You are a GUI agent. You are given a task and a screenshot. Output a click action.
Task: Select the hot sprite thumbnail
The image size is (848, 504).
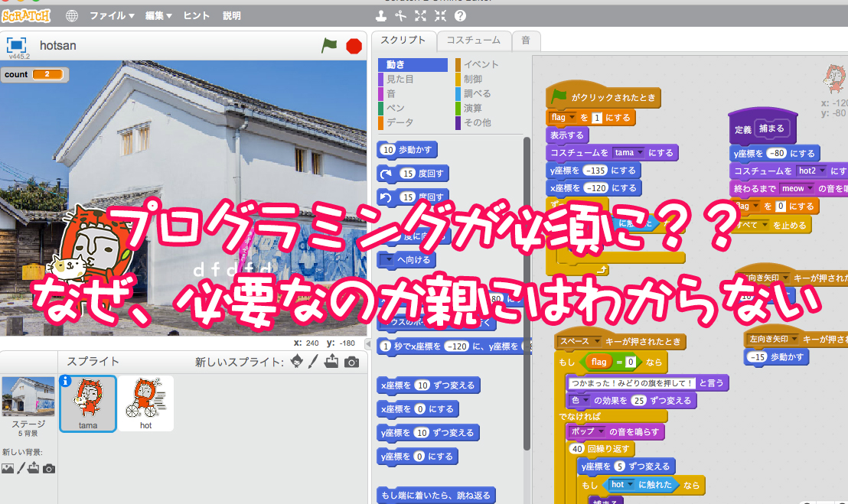(x=145, y=403)
